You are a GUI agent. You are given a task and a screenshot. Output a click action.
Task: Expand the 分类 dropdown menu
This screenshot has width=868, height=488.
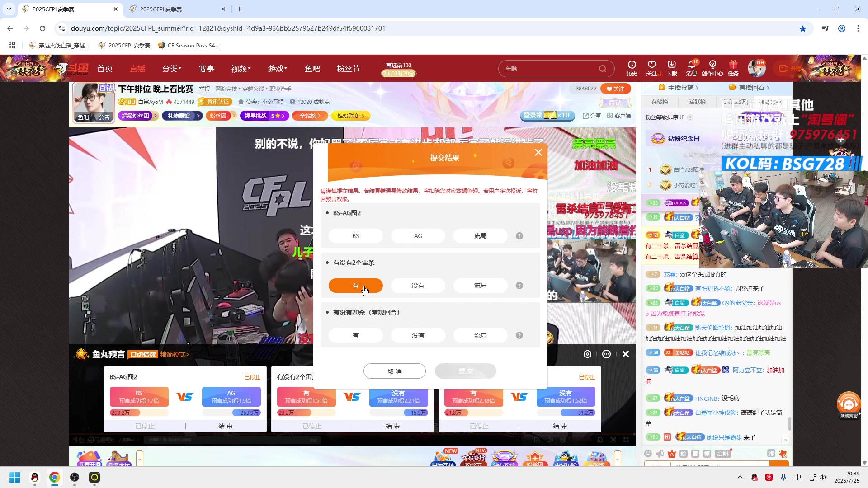[172, 69]
